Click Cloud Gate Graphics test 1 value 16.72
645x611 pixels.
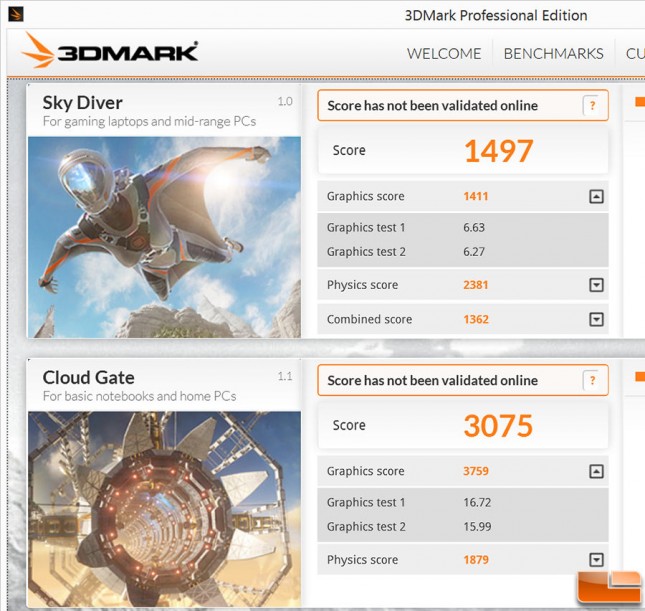pyautogui.click(x=477, y=502)
